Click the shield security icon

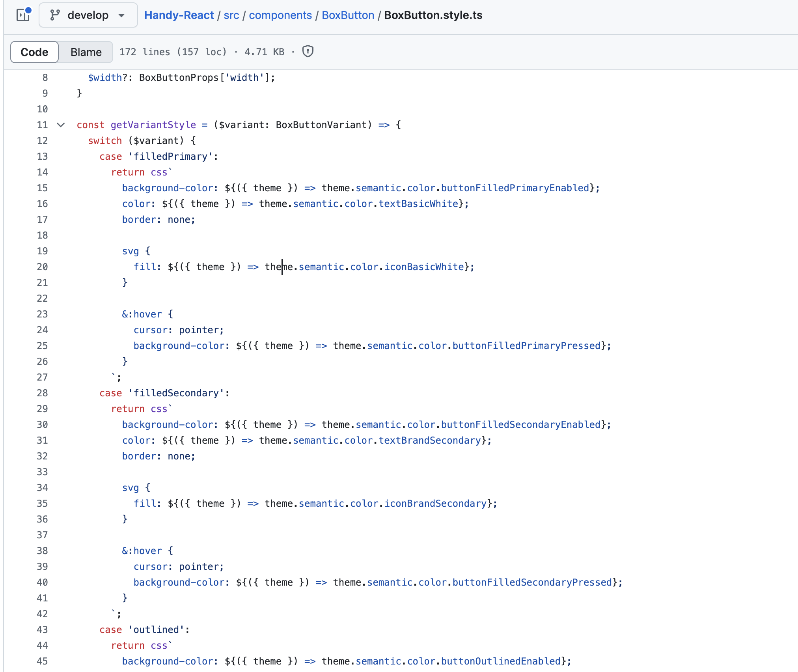point(308,52)
